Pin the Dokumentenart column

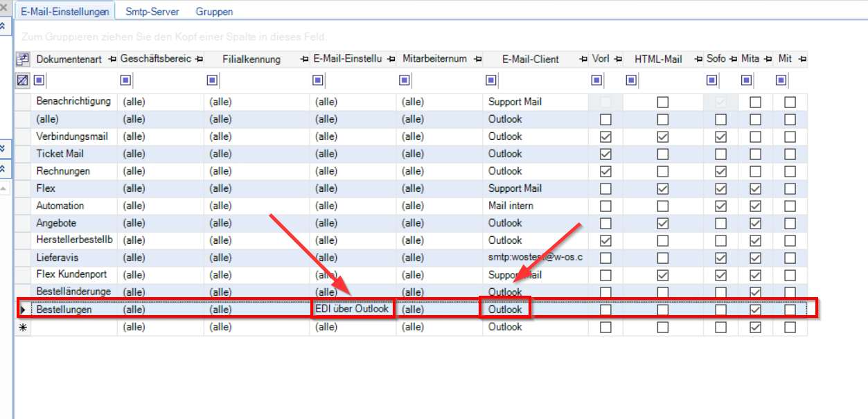click(x=113, y=60)
